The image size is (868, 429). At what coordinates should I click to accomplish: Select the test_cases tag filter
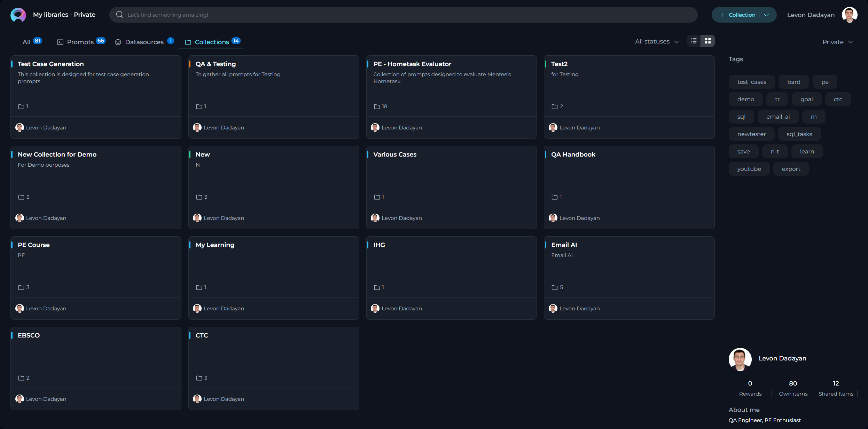[x=752, y=82]
